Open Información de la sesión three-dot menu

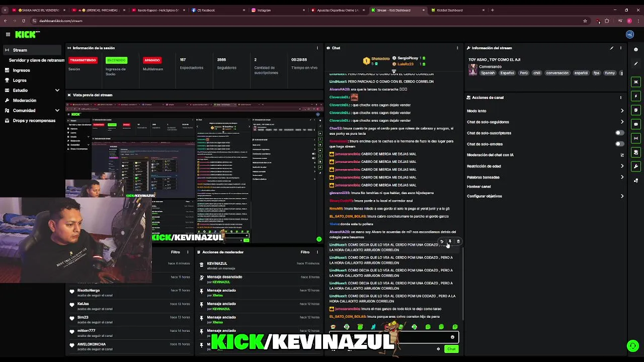pyautogui.click(x=317, y=48)
